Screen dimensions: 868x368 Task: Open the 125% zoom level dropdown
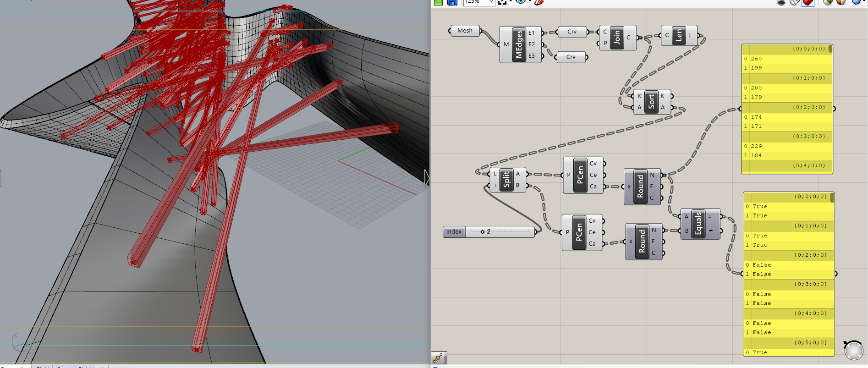coord(491,2)
